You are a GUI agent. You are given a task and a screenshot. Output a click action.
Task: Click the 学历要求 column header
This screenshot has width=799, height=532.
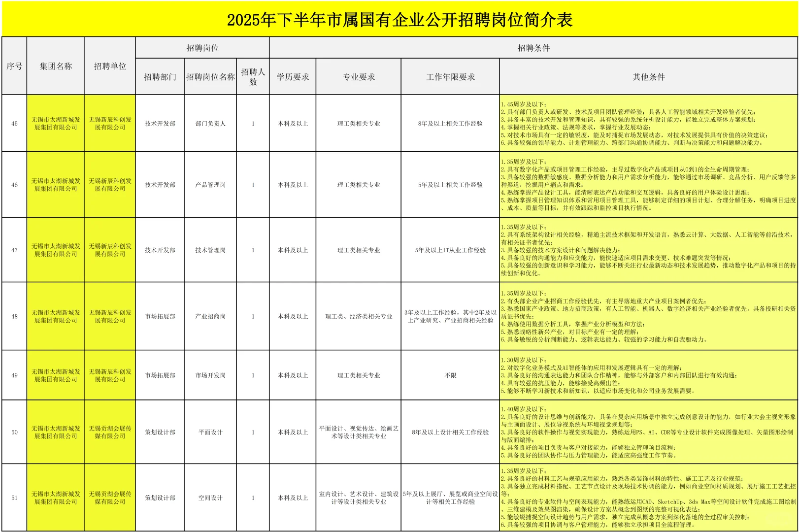293,77
